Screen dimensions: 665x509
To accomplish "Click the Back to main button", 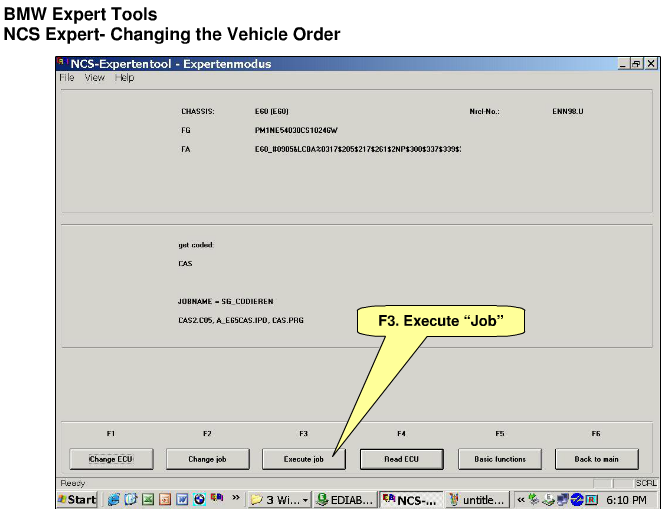I will click(596, 459).
